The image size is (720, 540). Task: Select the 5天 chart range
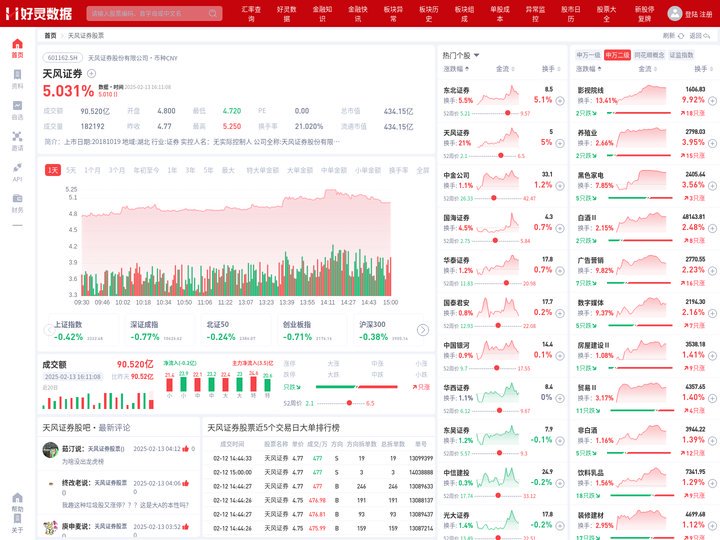pos(71,170)
